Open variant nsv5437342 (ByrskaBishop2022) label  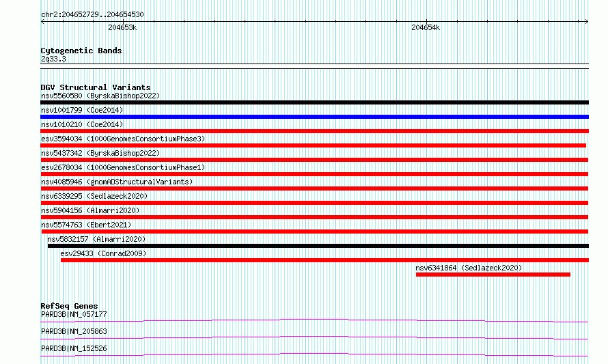pyautogui.click(x=100, y=153)
